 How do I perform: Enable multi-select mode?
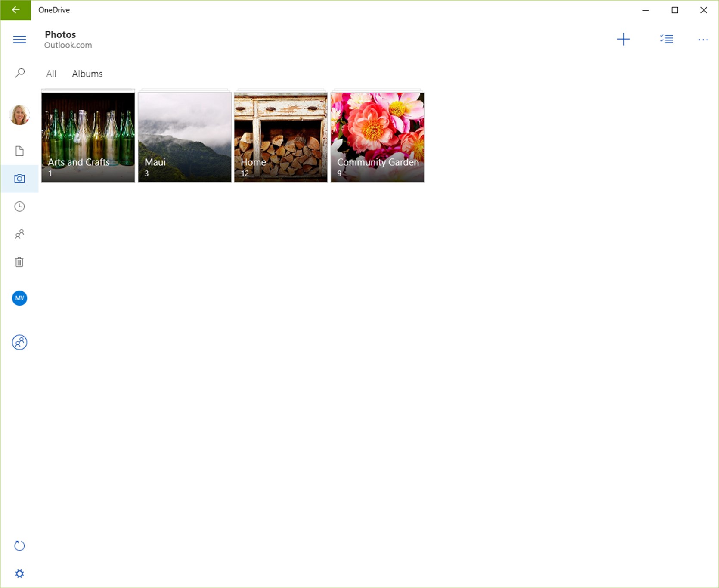point(666,39)
